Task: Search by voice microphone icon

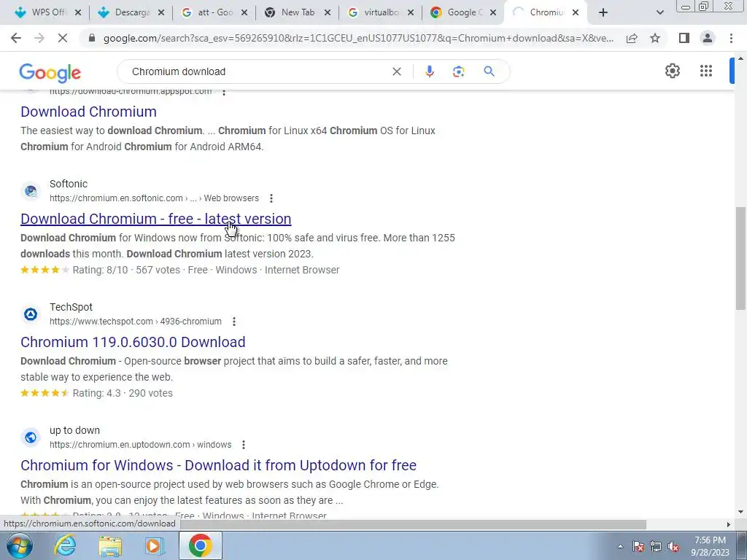Action: click(429, 71)
